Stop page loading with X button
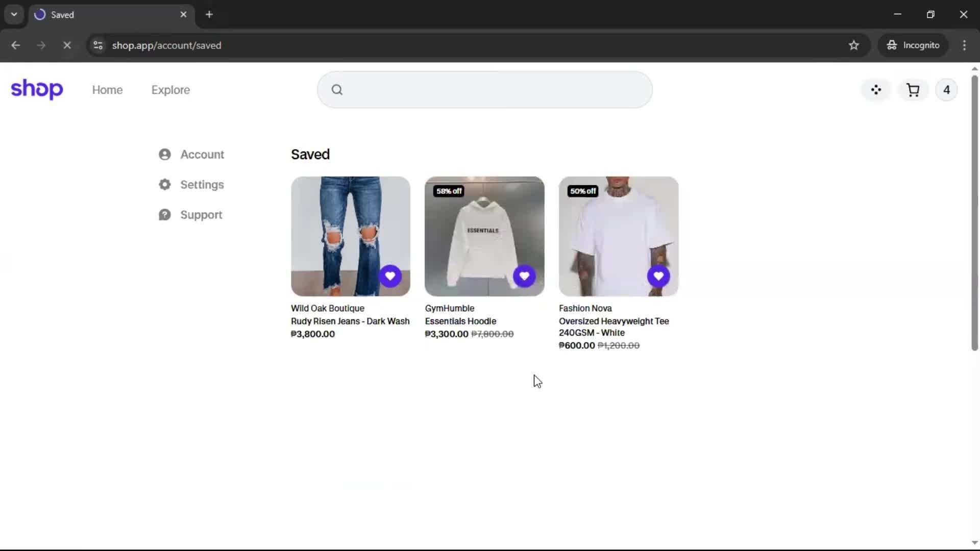Viewport: 980px width, 551px height. (67, 45)
